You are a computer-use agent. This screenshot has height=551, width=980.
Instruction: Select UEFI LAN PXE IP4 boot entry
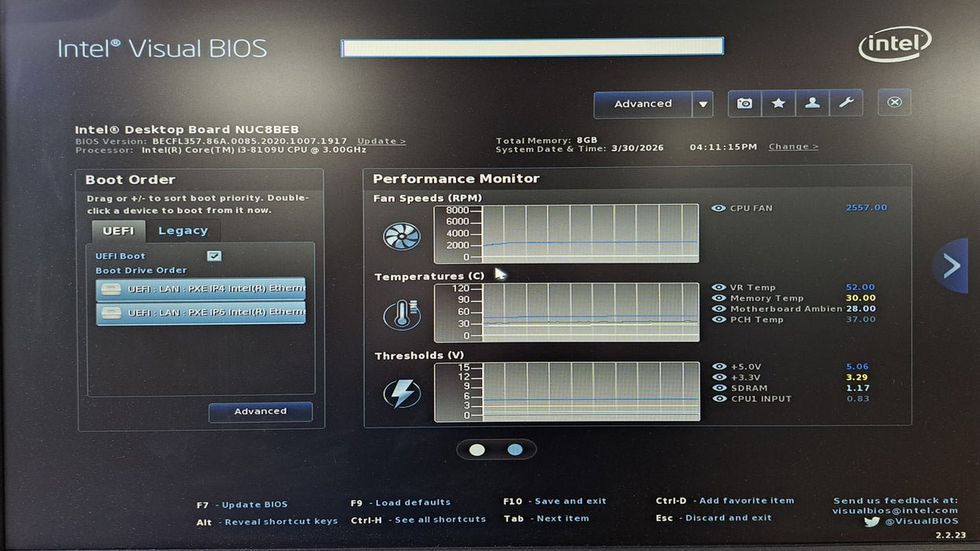[x=200, y=289]
